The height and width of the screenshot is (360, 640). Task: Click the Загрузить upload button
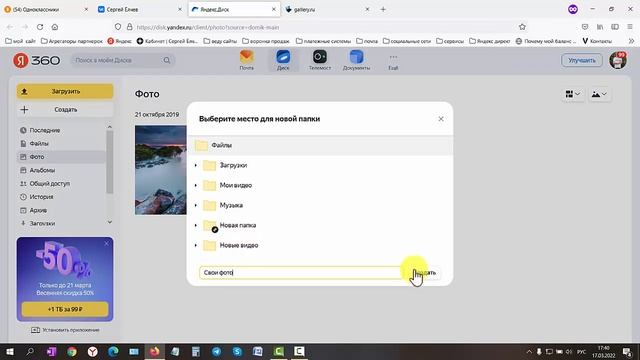(65, 91)
